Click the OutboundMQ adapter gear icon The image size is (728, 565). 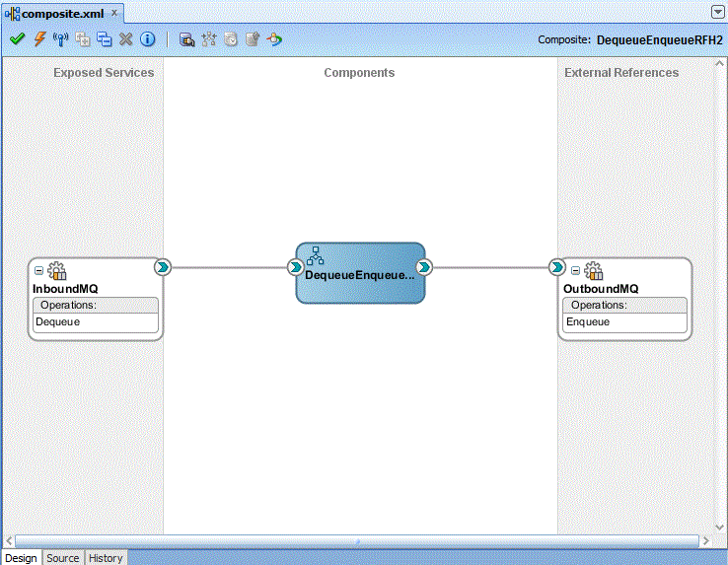(x=593, y=271)
